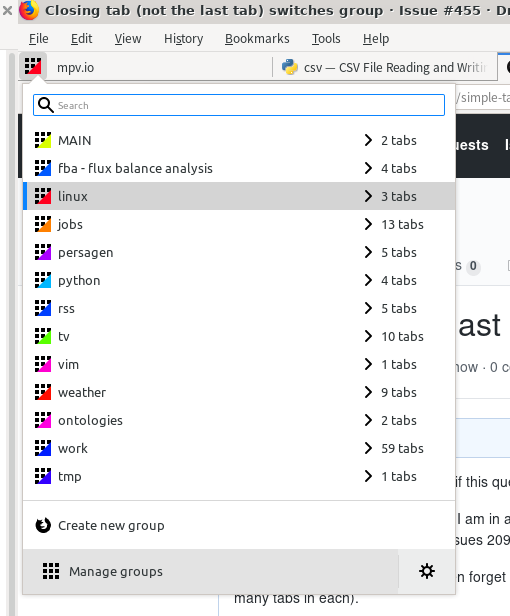The width and height of the screenshot is (510, 616).
Task: Expand the MAIN group tab list
Action: click(x=368, y=140)
